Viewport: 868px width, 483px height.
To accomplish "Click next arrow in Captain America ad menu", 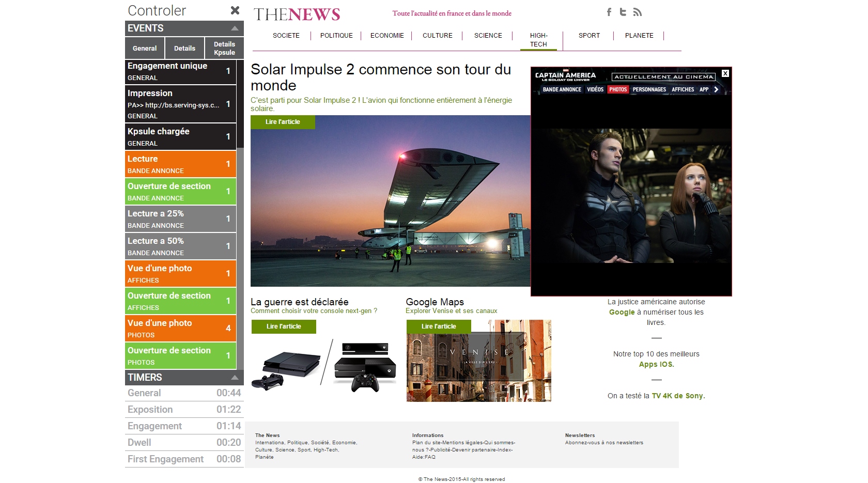I will coord(716,89).
